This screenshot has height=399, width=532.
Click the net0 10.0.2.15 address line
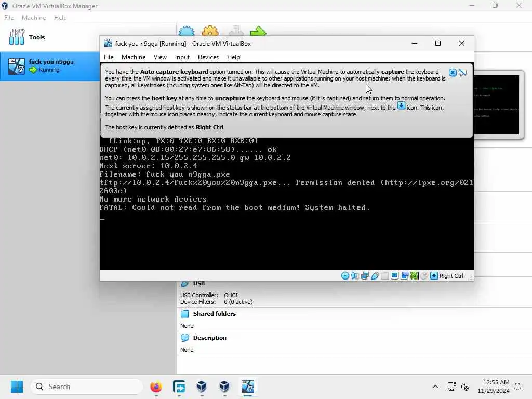(195, 157)
